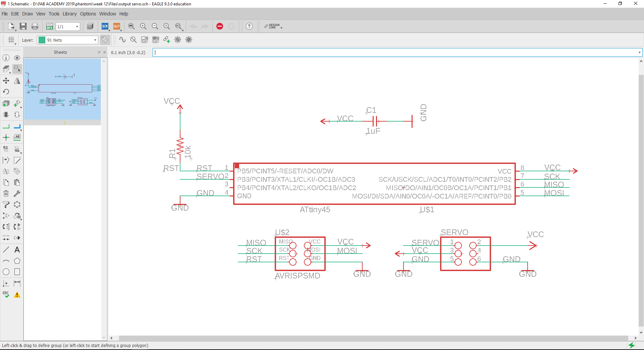This screenshot has height=350, width=644.
Task: Print the schematic with the printer icon
Action: [35, 26]
